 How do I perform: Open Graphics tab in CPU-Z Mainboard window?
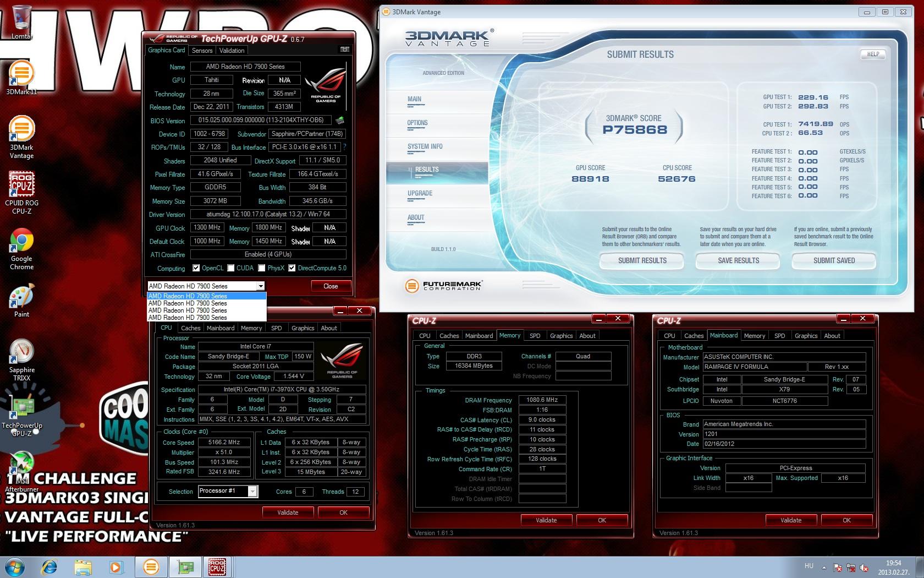pos(806,336)
